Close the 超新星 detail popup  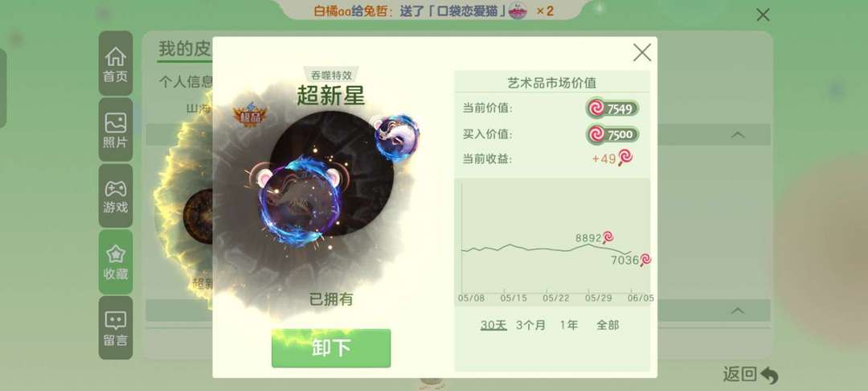[x=642, y=52]
